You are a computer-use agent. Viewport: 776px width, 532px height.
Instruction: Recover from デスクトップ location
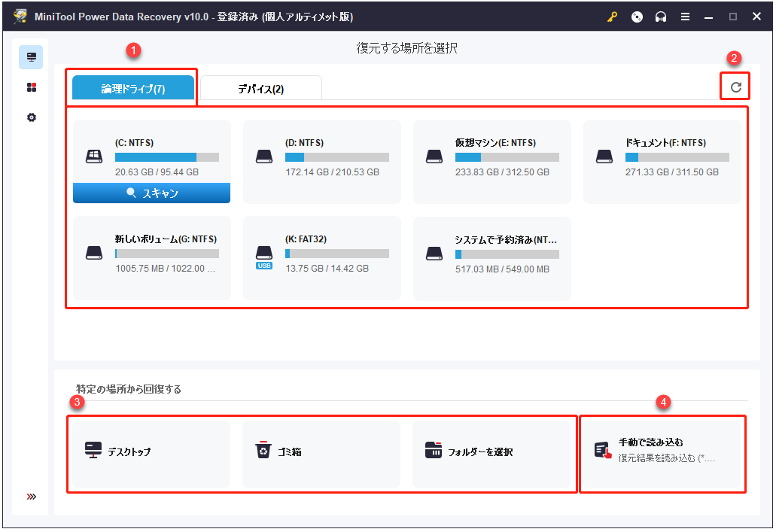[x=151, y=454]
